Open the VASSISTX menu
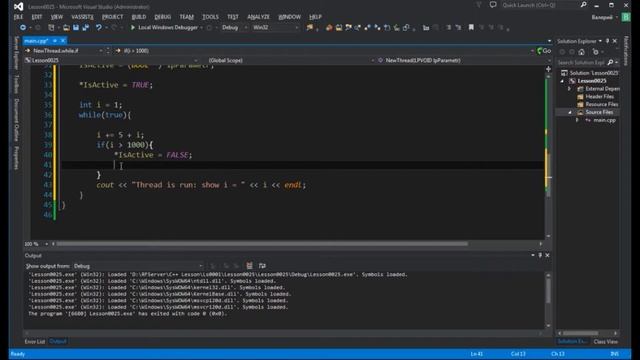Viewport: 640px width, 360px height. point(82,17)
